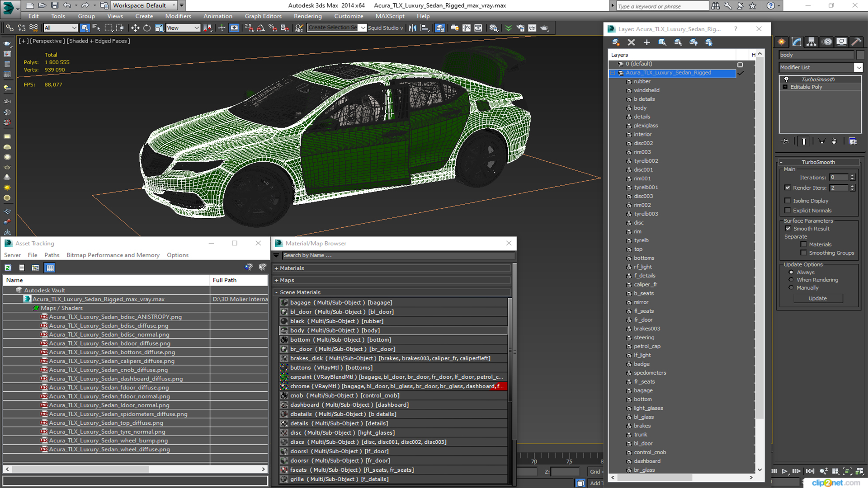Screen dimensions: 868x488
Task: Click the Select and Link icon
Action: tap(9, 28)
